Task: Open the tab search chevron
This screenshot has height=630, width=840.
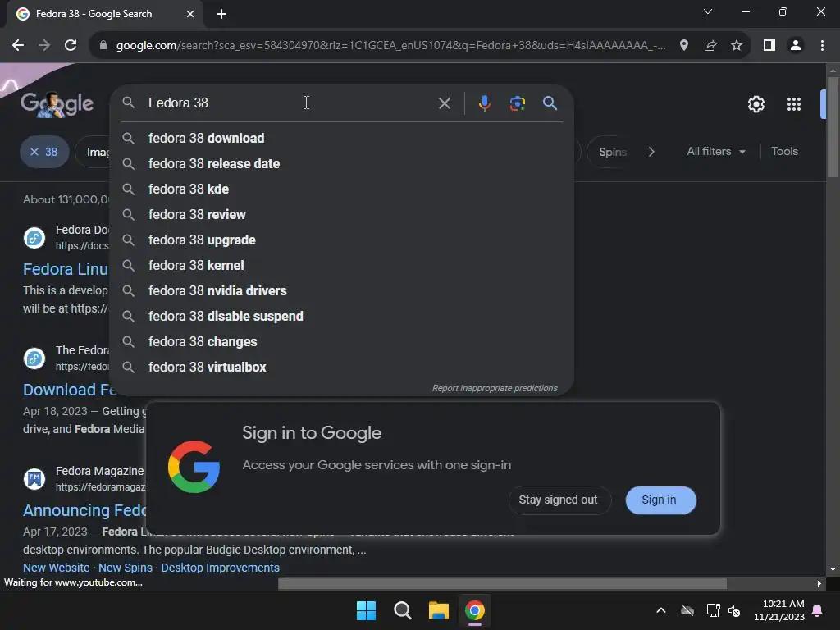Action: pos(708,11)
